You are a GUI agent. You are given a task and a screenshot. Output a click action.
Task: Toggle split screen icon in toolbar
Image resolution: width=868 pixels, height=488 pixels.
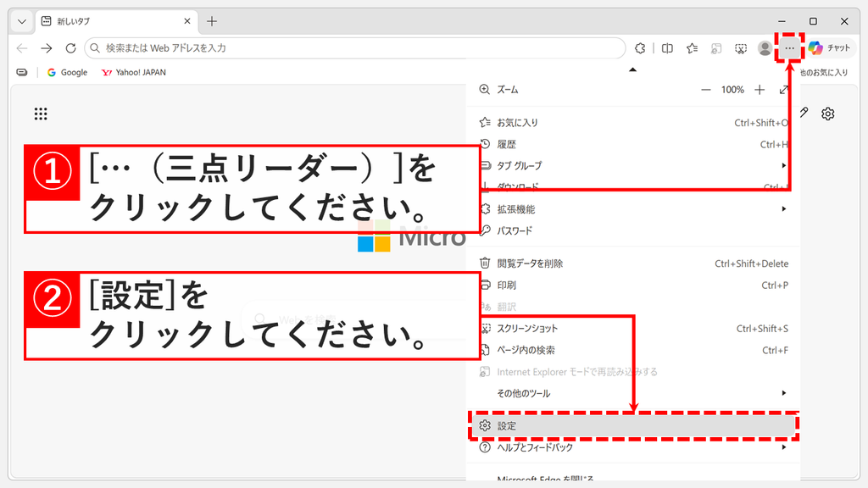pyautogui.click(x=668, y=48)
